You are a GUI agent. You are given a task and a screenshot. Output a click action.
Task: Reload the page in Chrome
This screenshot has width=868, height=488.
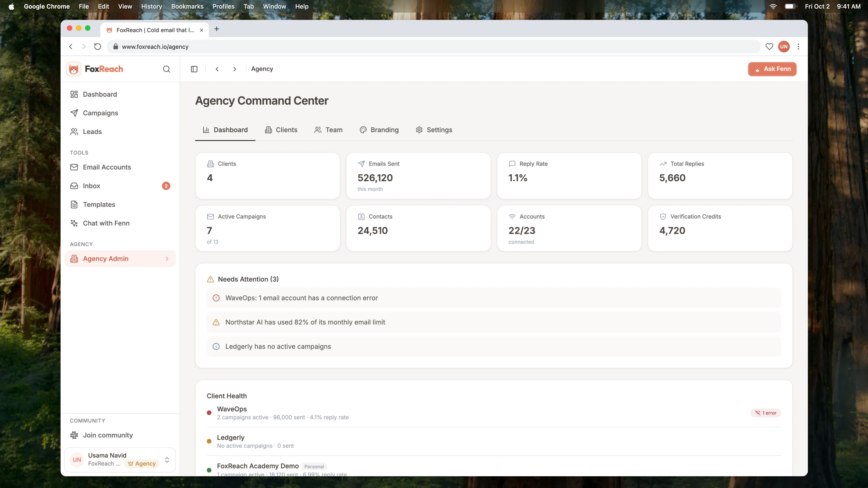[97, 46]
